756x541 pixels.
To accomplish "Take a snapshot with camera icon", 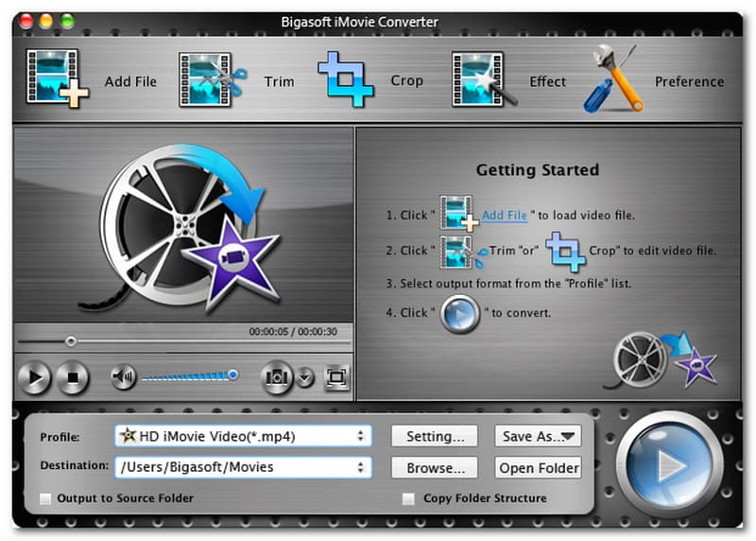I will click(276, 378).
